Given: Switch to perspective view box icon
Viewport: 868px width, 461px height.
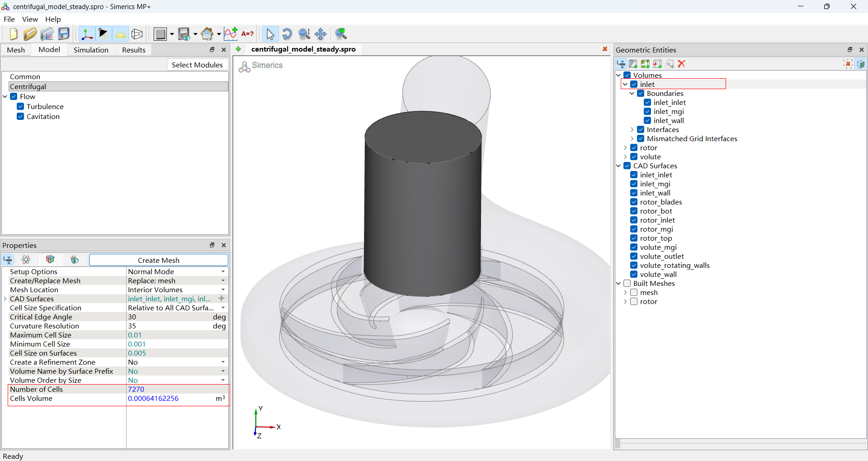Looking at the screenshot, I should (137, 34).
